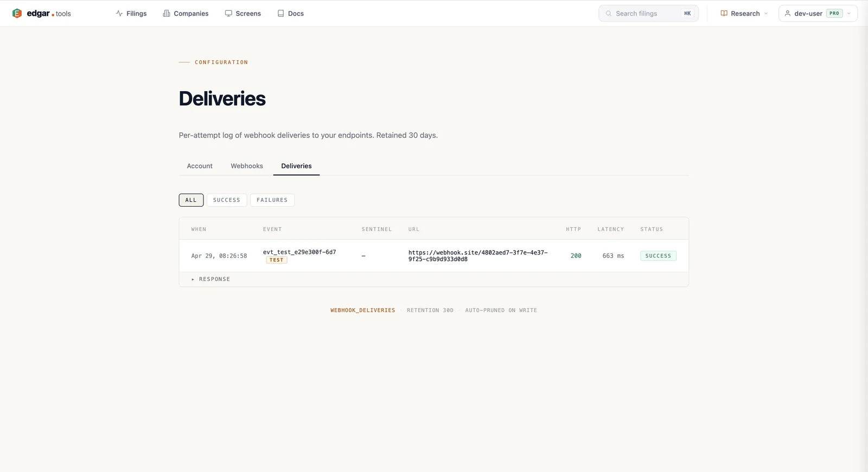Click the STATUS column header
Screen dimensions: 868x472
click(x=652, y=229)
